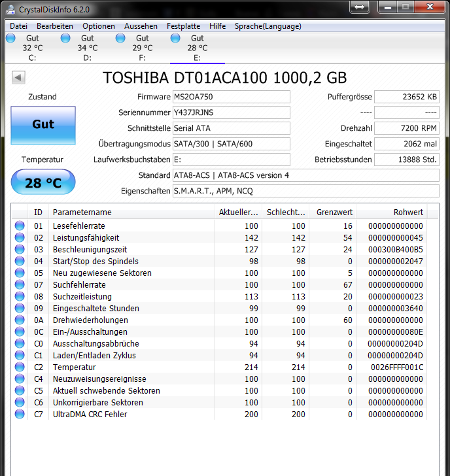Viewport: 450px width, 476px height.
Task: Click status orb of Ausschaltungsabbrüche row
Action: (x=20, y=343)
